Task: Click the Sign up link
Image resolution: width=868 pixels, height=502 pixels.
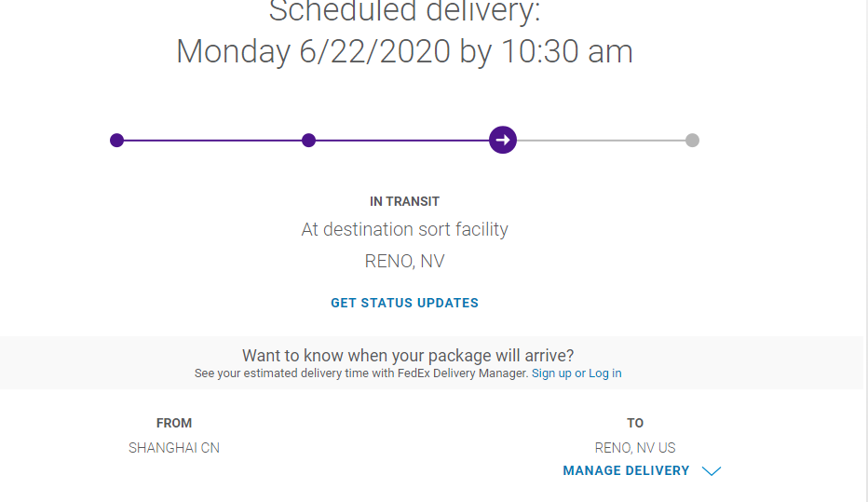Action: (x=551, y=373)
